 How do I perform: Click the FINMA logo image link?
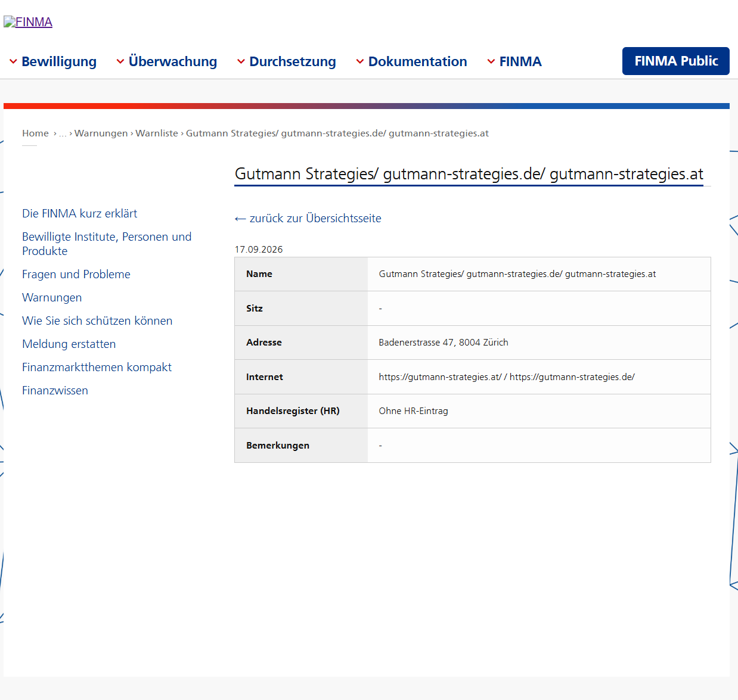[28, 22]
